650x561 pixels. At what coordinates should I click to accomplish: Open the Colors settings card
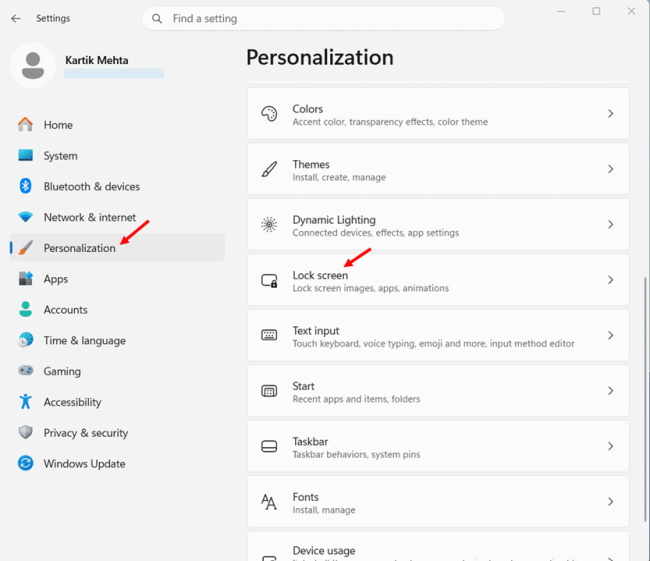pyautogui.click(x=438, y=114)
